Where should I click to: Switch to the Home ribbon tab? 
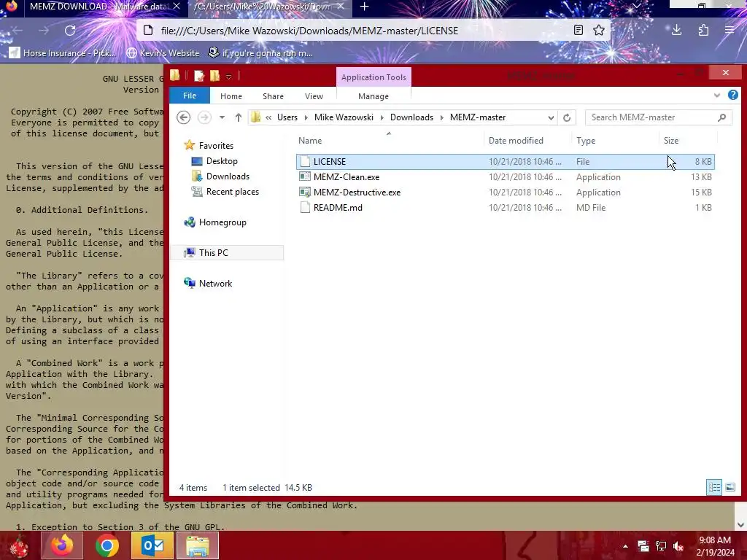(231, 96)
